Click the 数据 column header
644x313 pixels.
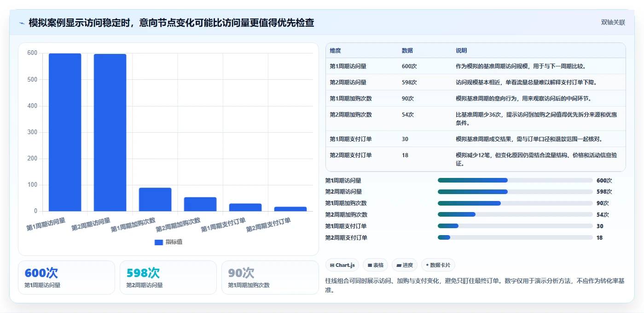407,51
